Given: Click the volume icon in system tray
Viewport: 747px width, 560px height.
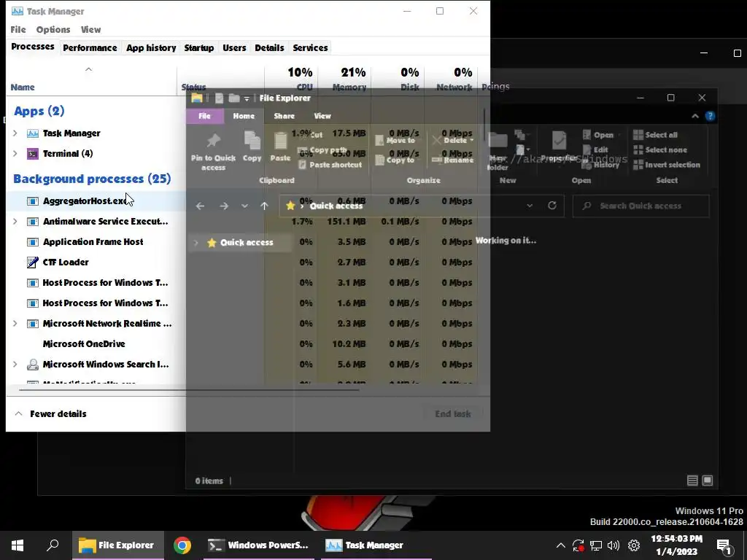Looking at the screenshot, I should [614, 545].
